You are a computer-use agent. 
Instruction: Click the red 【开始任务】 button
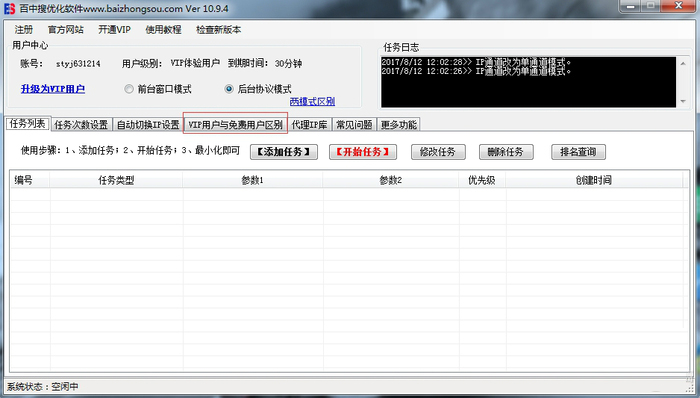[363, 152]
